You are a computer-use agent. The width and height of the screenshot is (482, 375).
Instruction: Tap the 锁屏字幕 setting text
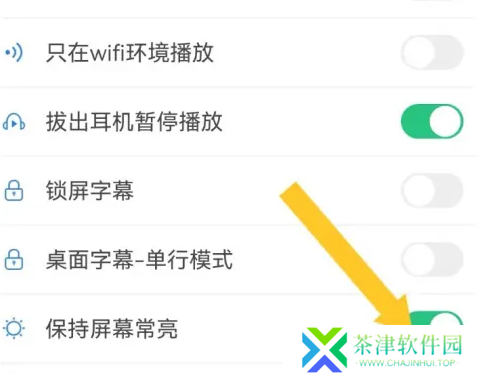(90, 191)
